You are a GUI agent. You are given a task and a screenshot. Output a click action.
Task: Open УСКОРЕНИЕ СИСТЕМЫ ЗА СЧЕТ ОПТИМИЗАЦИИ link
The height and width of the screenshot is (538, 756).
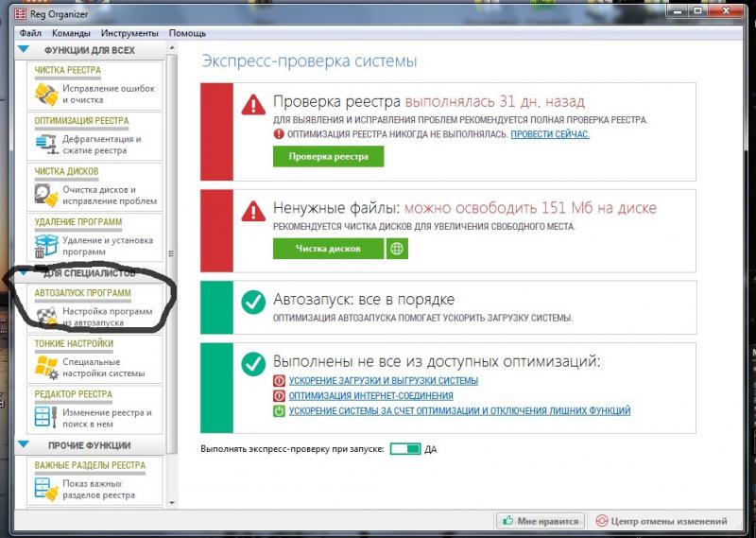click(459, 411)
